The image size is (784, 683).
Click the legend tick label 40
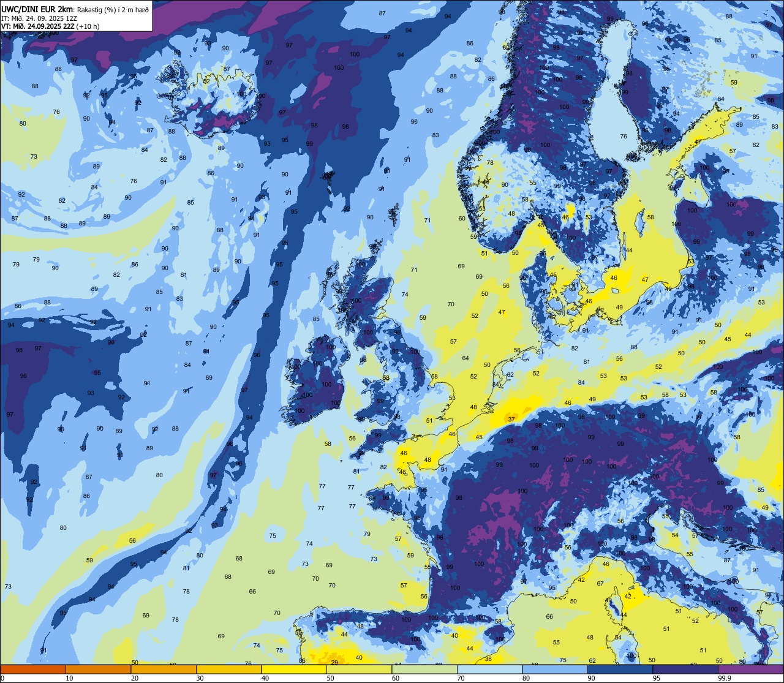(x=265, y=678)
